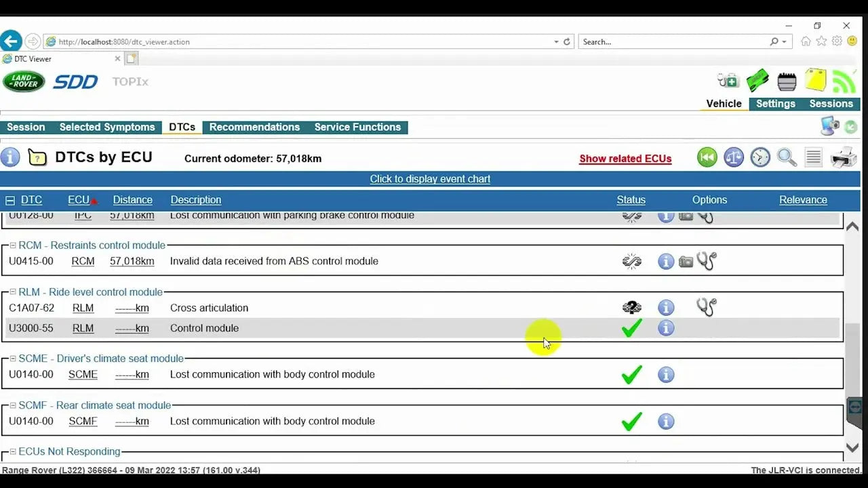
Task: Open the magnifying glass search tool
Action: (787, 157)
